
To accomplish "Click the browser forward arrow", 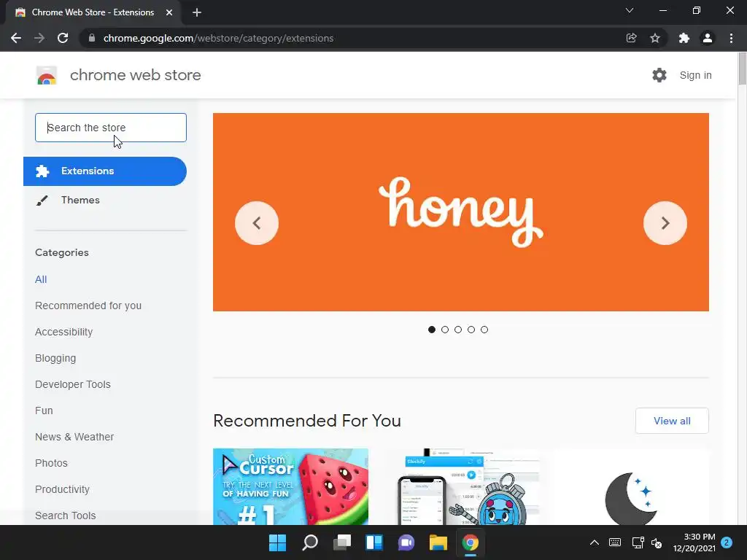I will (39, 38).
